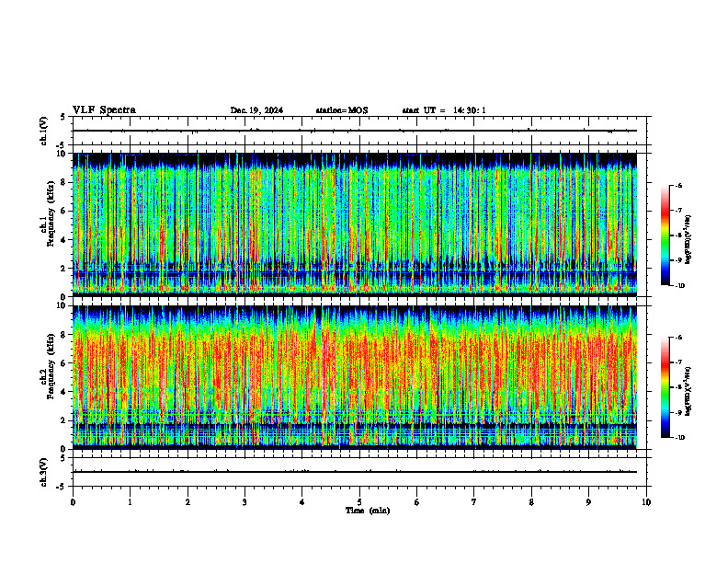
Task: Click time axis tick label 1
Action: tap(130, 502)
